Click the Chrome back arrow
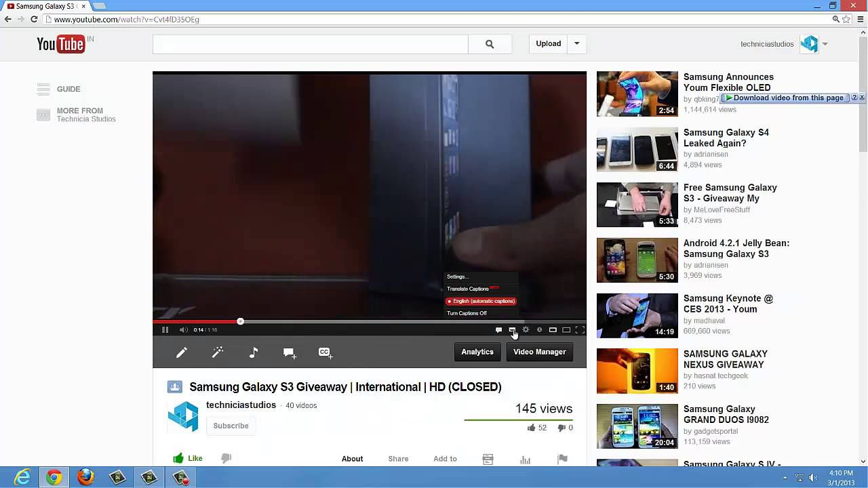This screenshot has width=868, height=488. 8,19
